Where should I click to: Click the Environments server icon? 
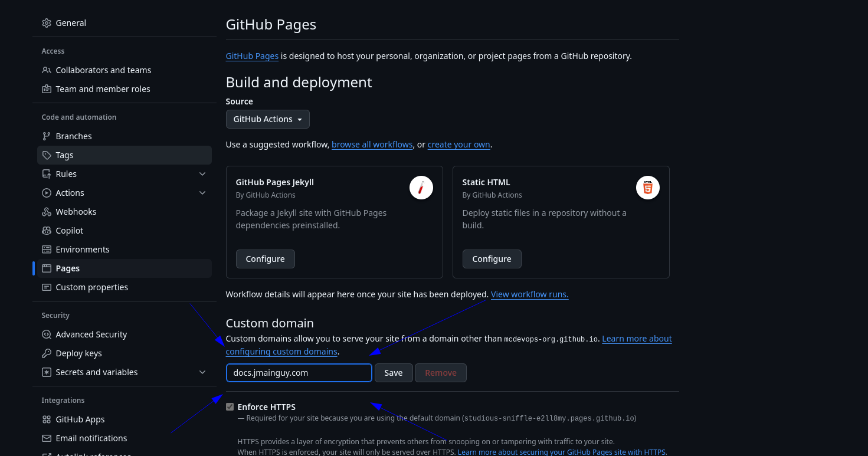click(47, 250)
